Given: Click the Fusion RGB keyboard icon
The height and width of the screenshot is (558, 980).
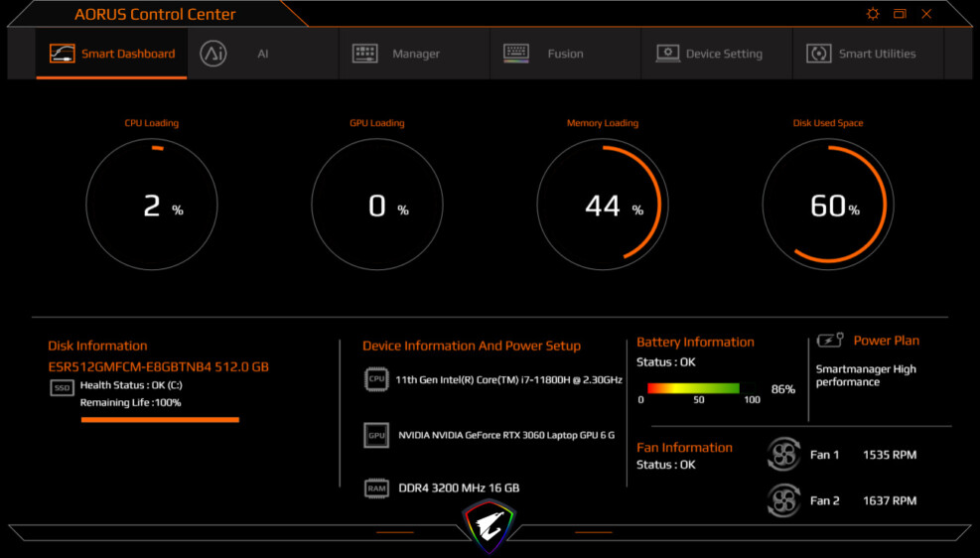Looking at the screenshot, I should (516, 53).
